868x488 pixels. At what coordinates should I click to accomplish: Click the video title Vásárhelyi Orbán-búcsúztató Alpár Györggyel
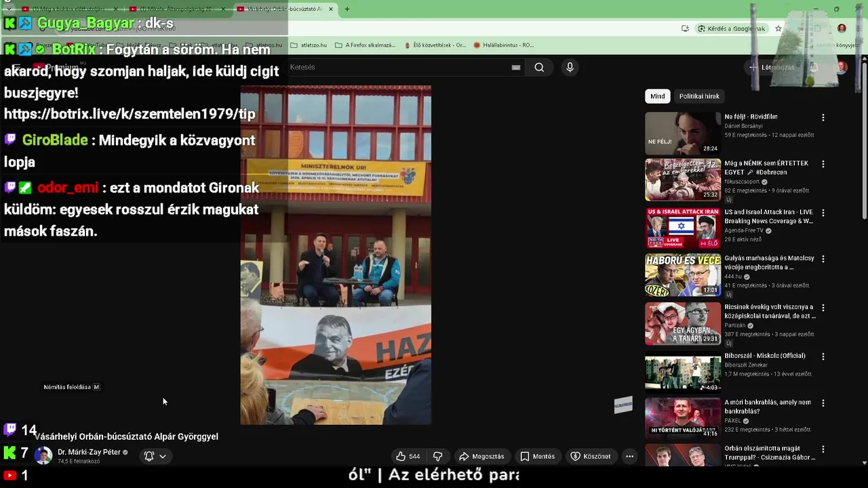(x=127, y=436)
